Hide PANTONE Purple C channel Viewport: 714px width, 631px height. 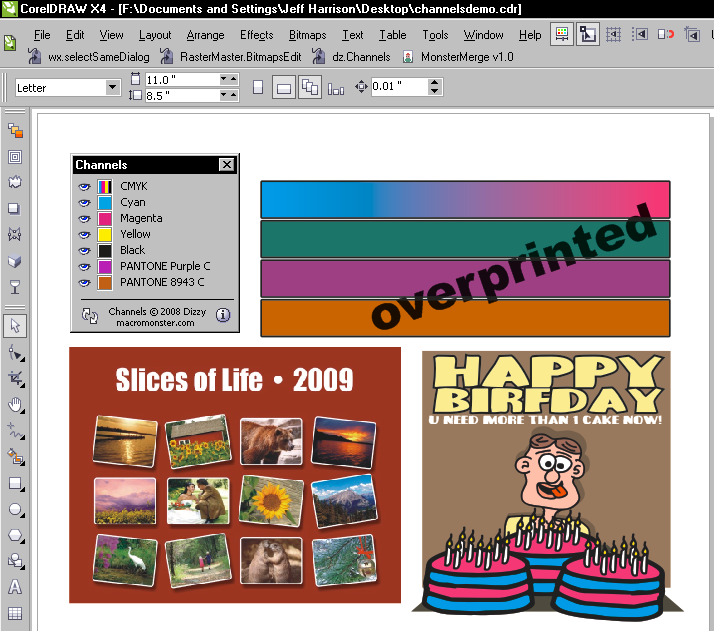[x=84, y=266]
